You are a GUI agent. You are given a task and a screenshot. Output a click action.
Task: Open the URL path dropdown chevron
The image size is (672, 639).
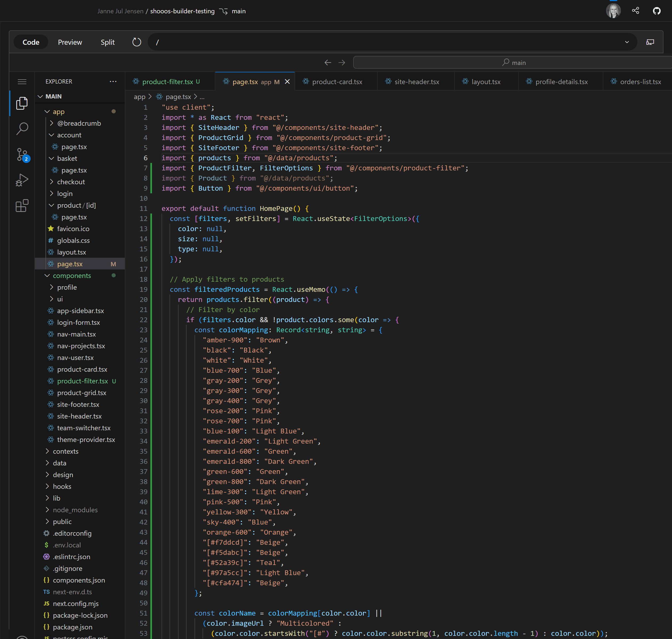coord(627,42)
